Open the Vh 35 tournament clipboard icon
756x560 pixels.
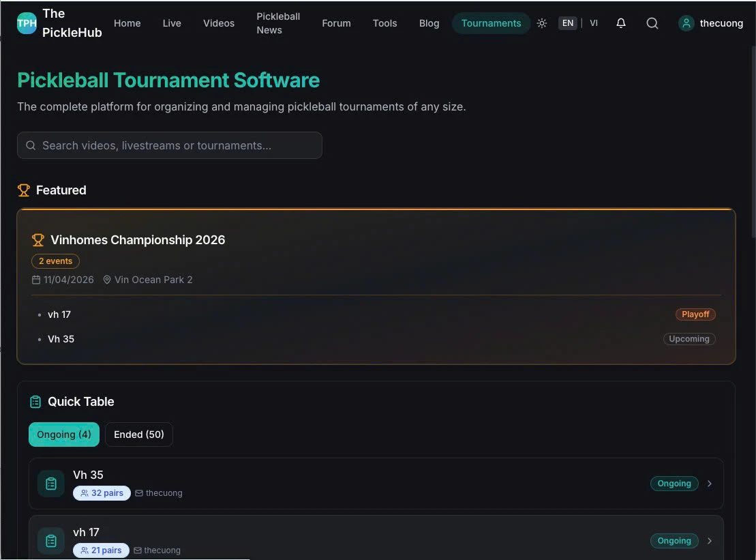tap(50, 483)
